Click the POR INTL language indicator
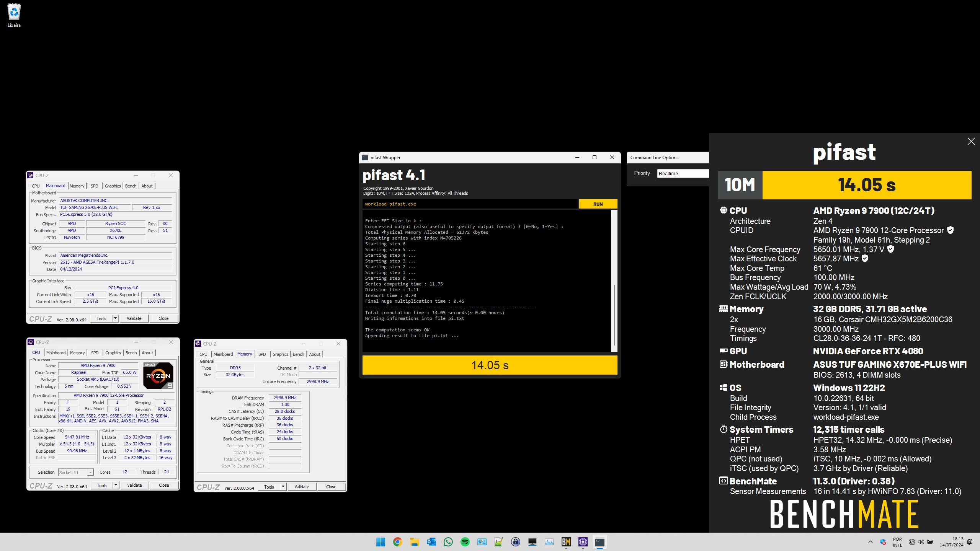Screen dimensions: 980x551 tap(897, 542)
